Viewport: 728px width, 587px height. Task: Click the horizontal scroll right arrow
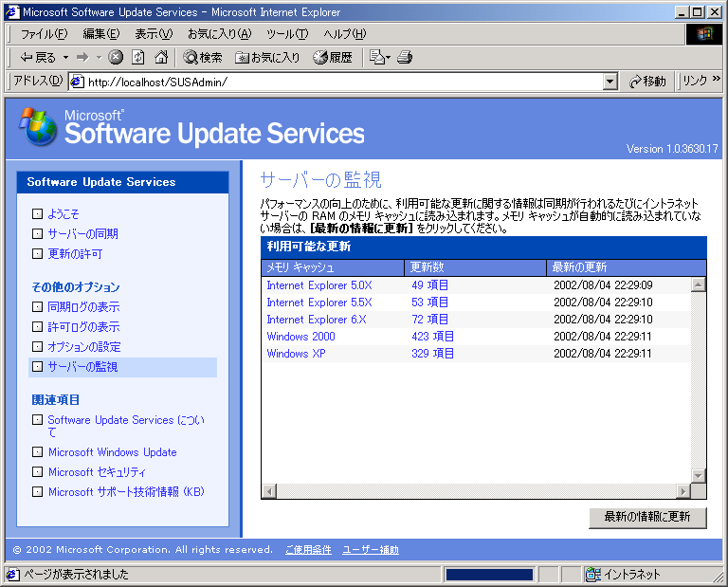(x=682, y=491)
